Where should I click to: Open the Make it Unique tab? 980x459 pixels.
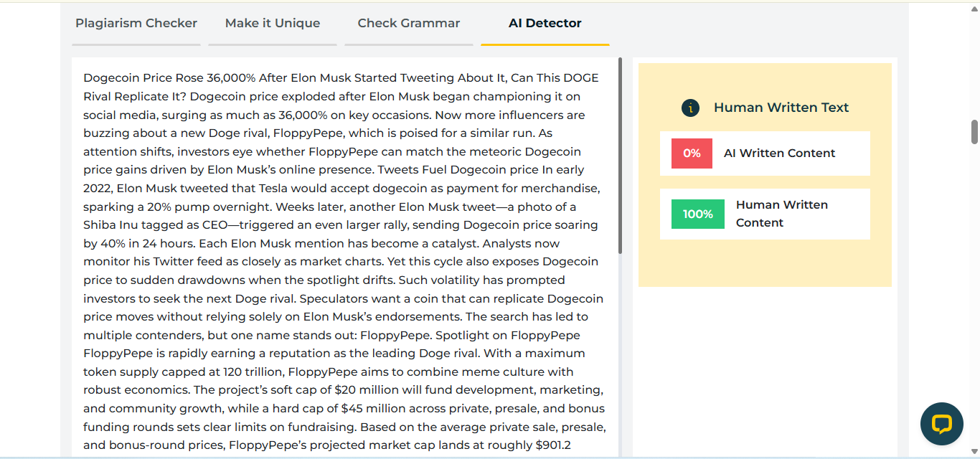273,24
